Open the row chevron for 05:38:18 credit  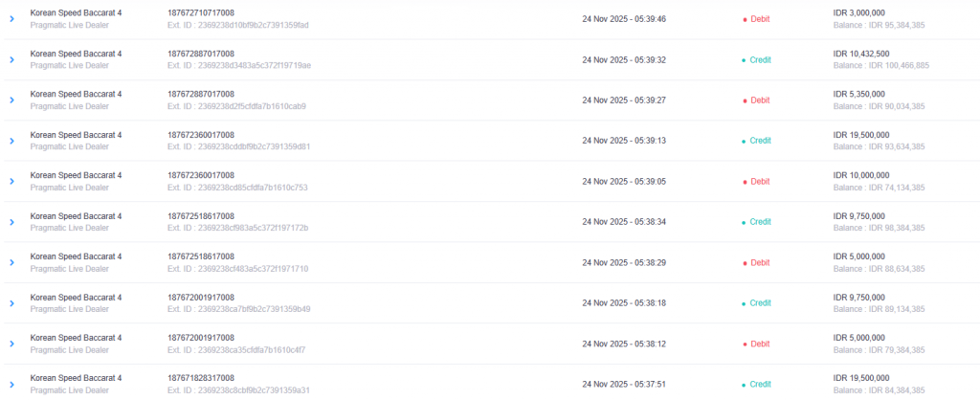(x=11, y=303)
